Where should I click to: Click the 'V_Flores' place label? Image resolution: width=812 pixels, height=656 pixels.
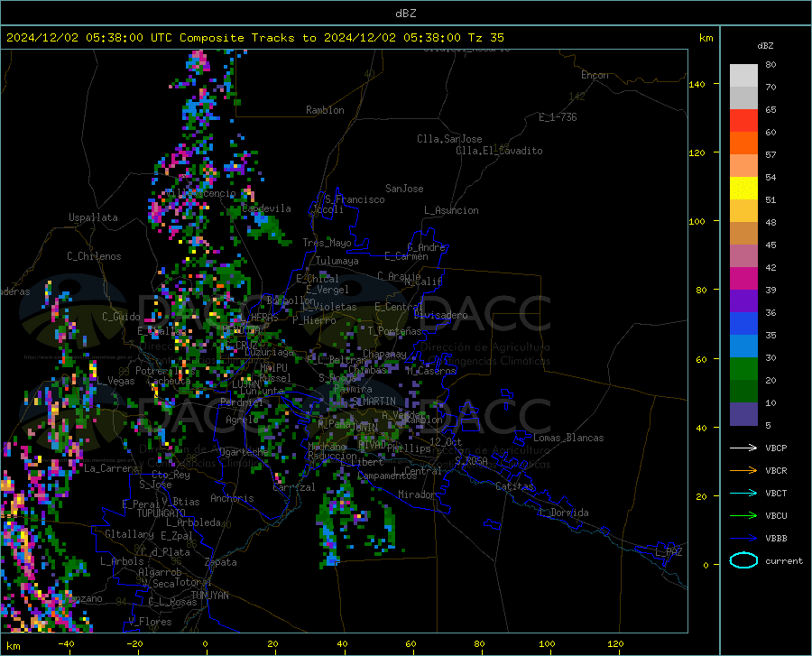point(150,622)
